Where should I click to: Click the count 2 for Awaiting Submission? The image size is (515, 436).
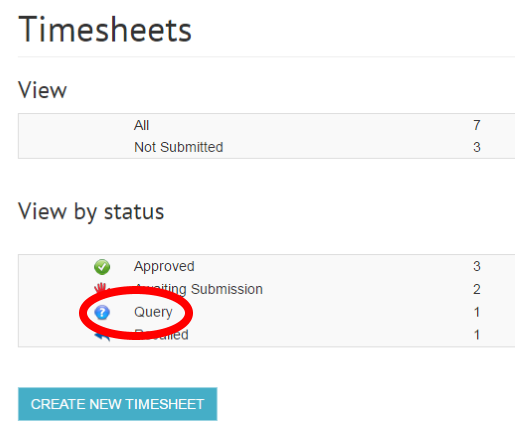(x=477, y=289)
